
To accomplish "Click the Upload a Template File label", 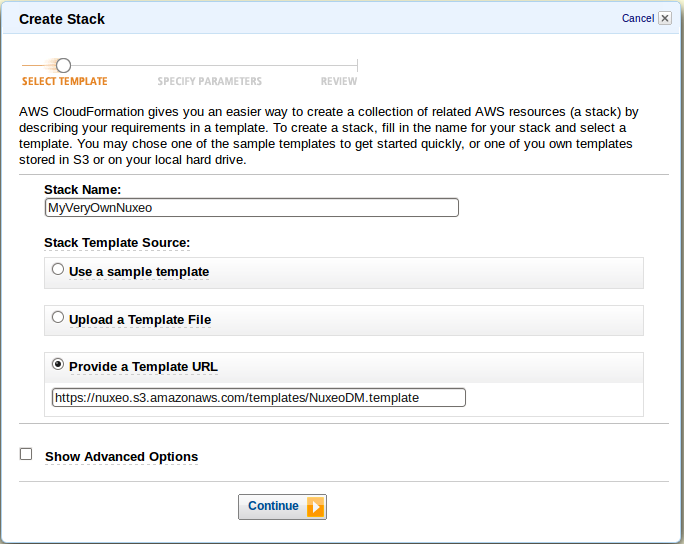I will click(x=140, y=320).
